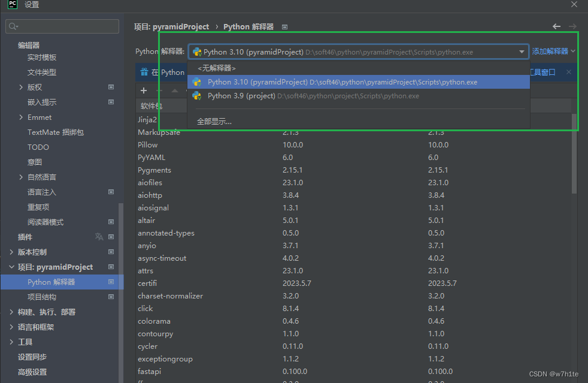Screen dimensions: 588x383
Task: Select Python 3.10 (pyramidProject) in list
Action: tap(359, 82)
